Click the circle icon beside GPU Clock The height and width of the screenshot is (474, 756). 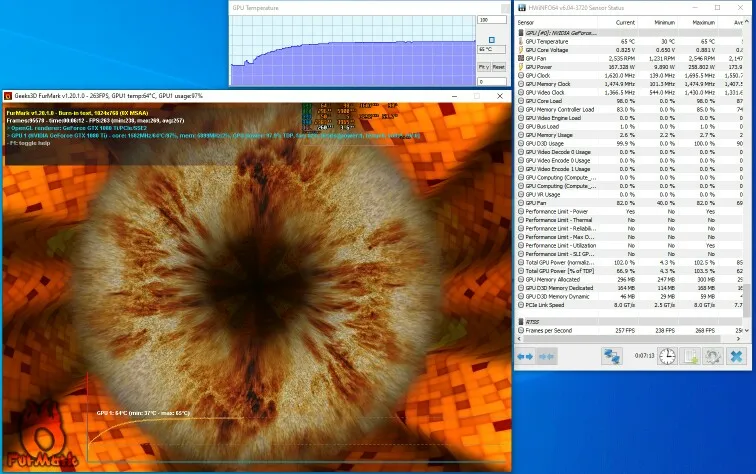[521, 76]
